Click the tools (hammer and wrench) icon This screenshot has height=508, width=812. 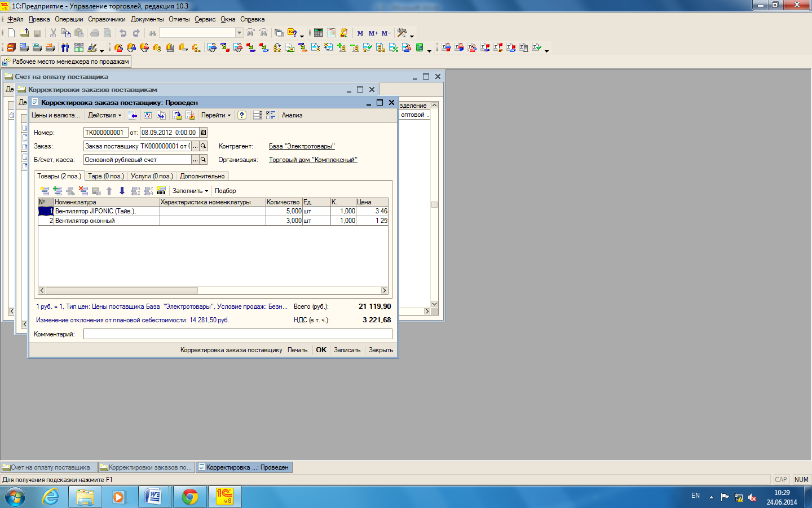point(401,33)
